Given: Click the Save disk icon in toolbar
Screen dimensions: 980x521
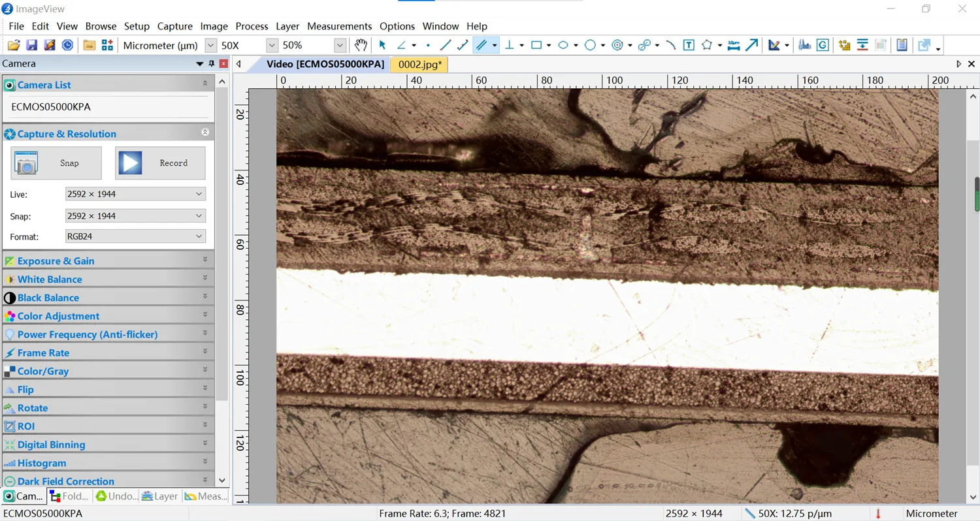Looking at the screenshot, I should point(31,45).
